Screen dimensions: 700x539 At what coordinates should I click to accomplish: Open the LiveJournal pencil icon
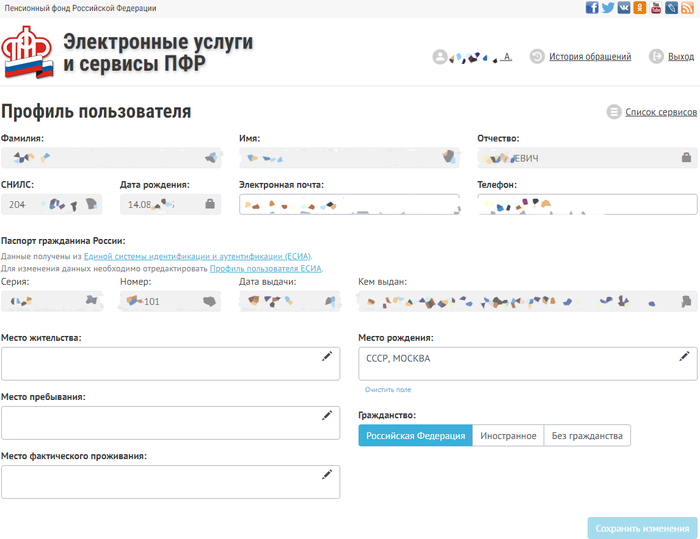click(x=672, y=8)
